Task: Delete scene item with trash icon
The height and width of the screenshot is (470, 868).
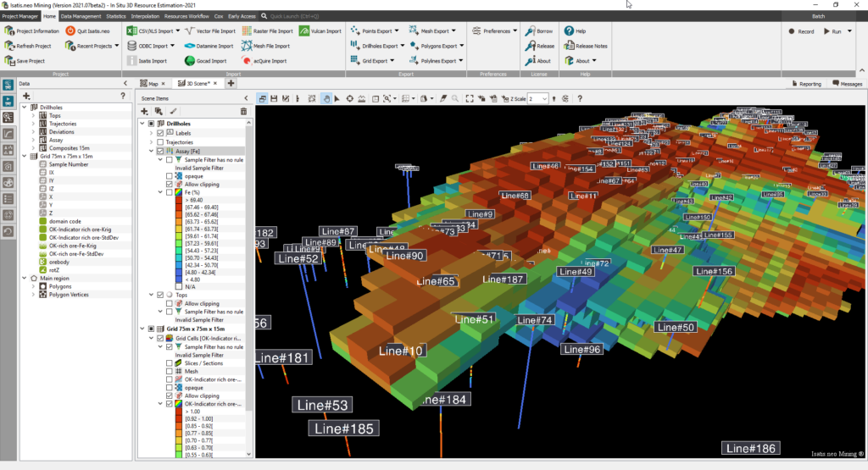Action: [243, 111]
